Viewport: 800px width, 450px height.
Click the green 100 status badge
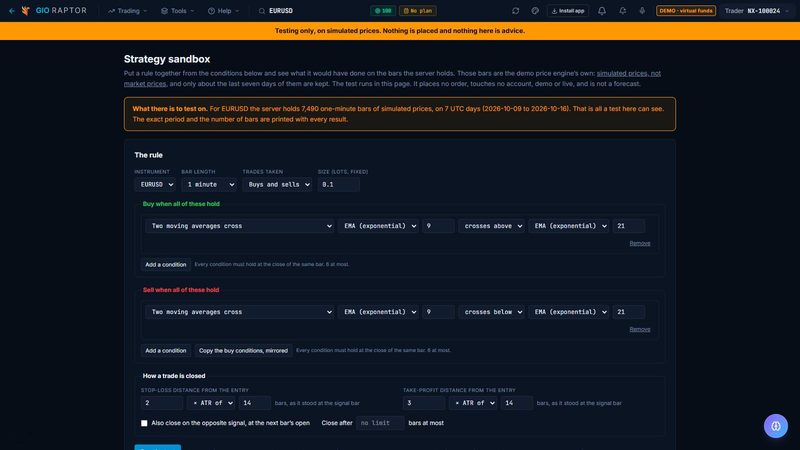383,11
